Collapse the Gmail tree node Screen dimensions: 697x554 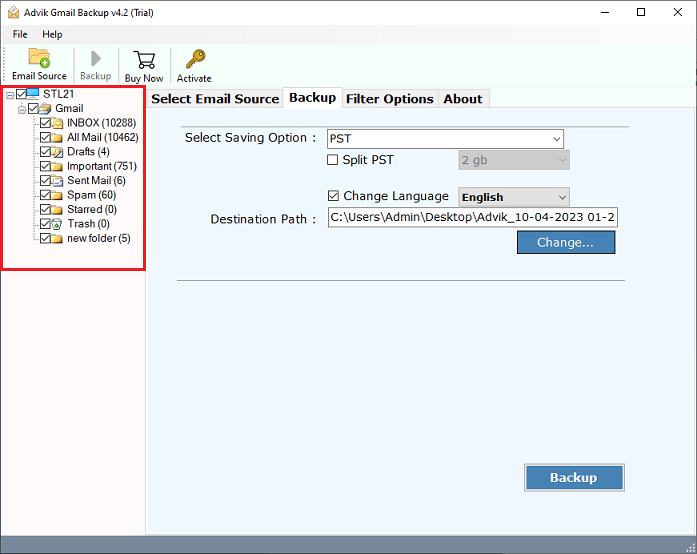tap(22, 109)
